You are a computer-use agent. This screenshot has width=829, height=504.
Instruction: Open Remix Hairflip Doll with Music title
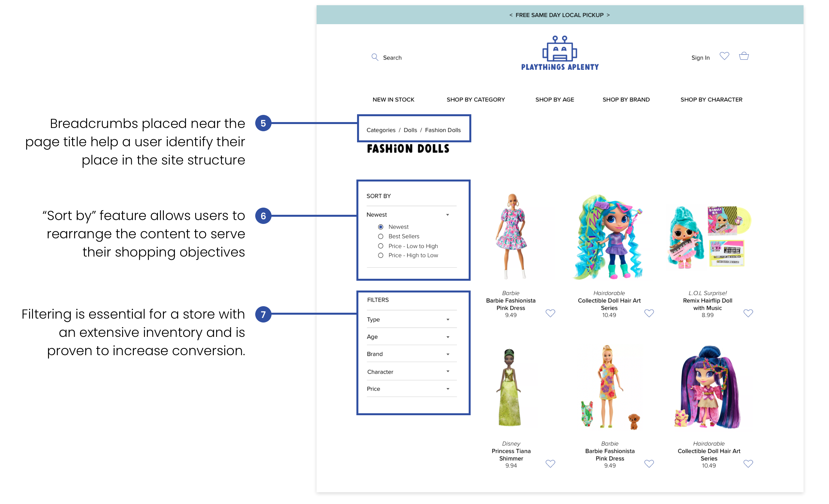coord(707,304)
